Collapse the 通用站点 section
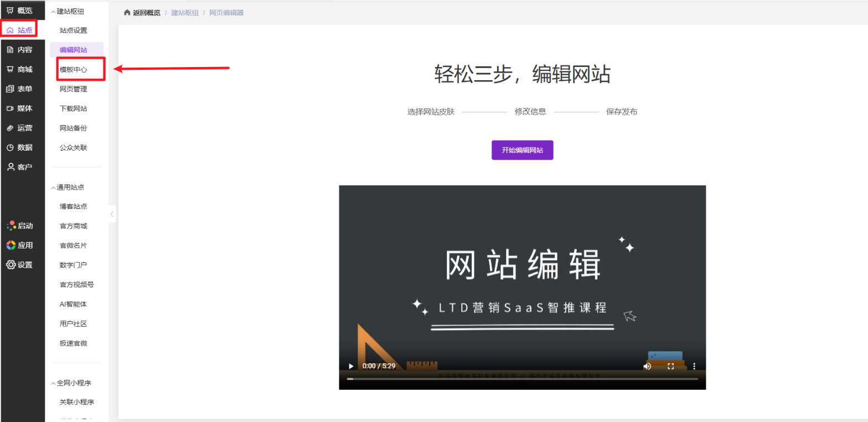This screenshot has width=868, height=422. click(x=54, y=188)
